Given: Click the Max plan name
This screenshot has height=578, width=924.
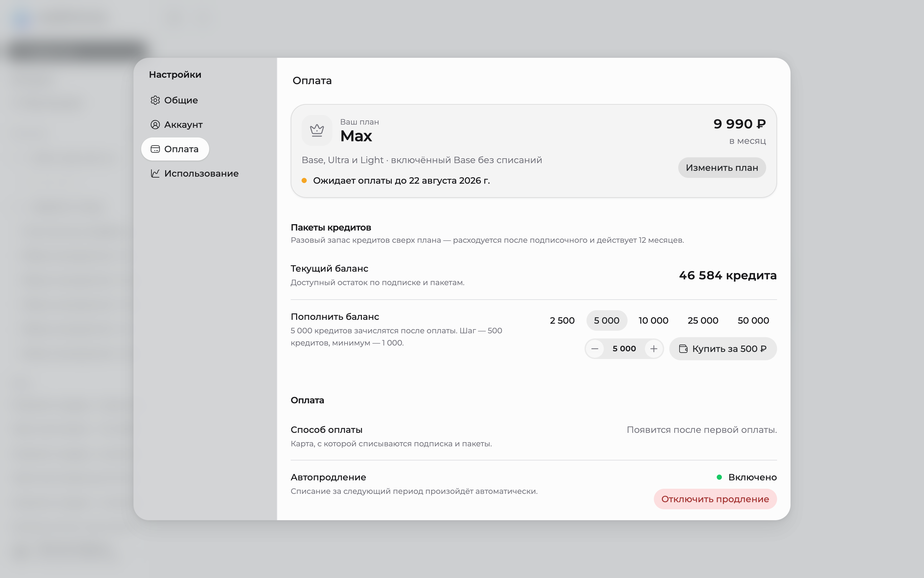Looking at the screenshot, I should click(356, 136).
